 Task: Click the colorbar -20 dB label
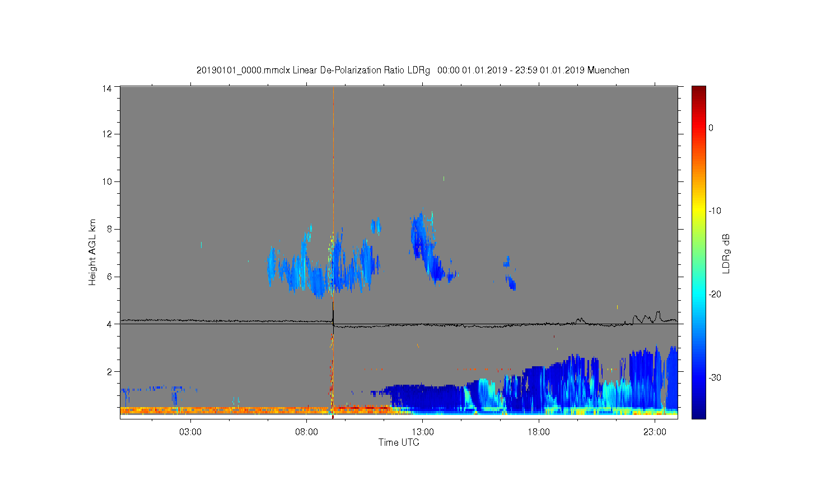(715, 295)
